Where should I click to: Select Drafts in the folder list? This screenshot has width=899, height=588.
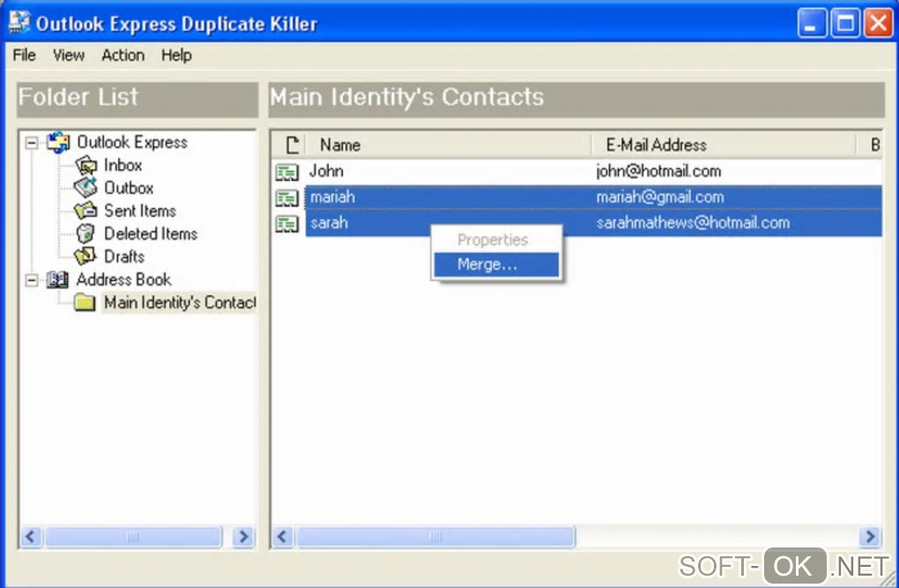pos(124,257)
